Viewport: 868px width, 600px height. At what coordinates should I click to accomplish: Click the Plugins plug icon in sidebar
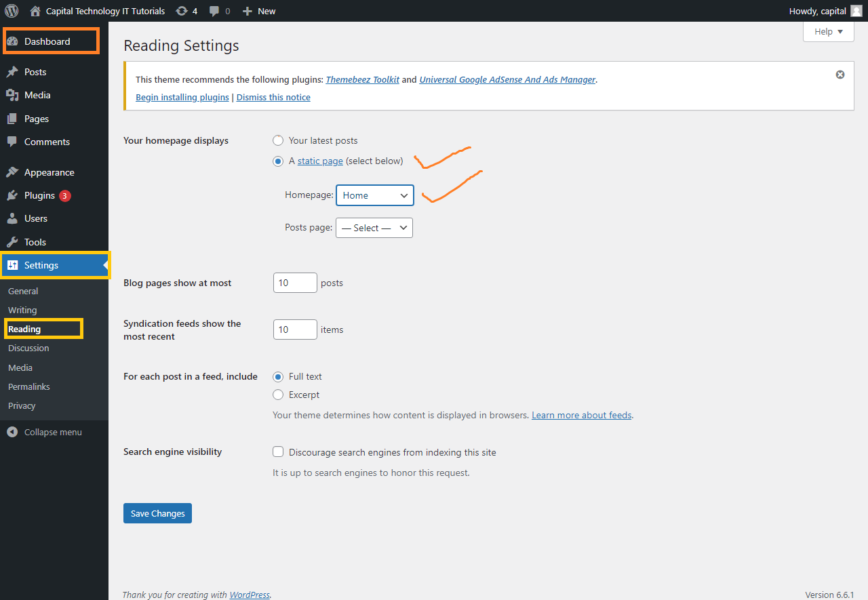point(12,195)
